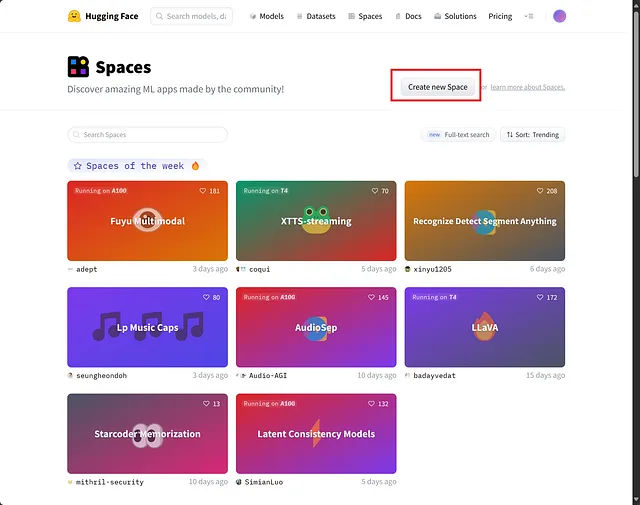
Task: Click heart icon on Starcoder Memorization
Action: tap(206, 403)
